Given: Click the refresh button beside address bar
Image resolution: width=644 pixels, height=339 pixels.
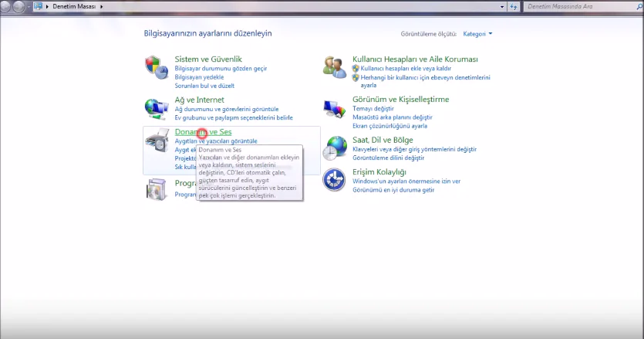Looking at the screenshot, I should [514, 7].
